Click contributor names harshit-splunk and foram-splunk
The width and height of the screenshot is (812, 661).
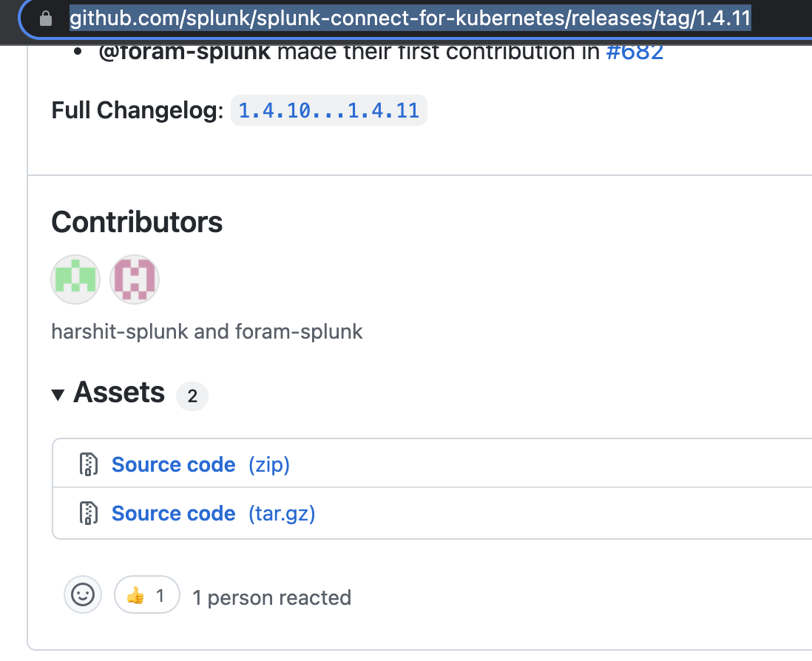207,331
